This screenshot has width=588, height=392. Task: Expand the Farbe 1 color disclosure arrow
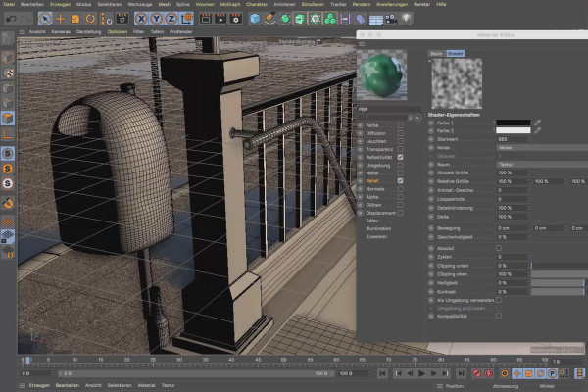493,122
